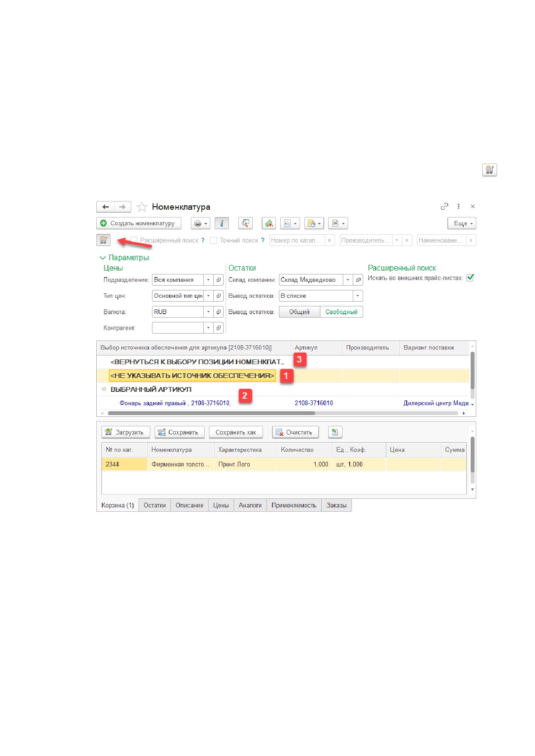Click the green export icon after Очистить
The width and height of the screenshot is (535, 756).
point(335,432)
